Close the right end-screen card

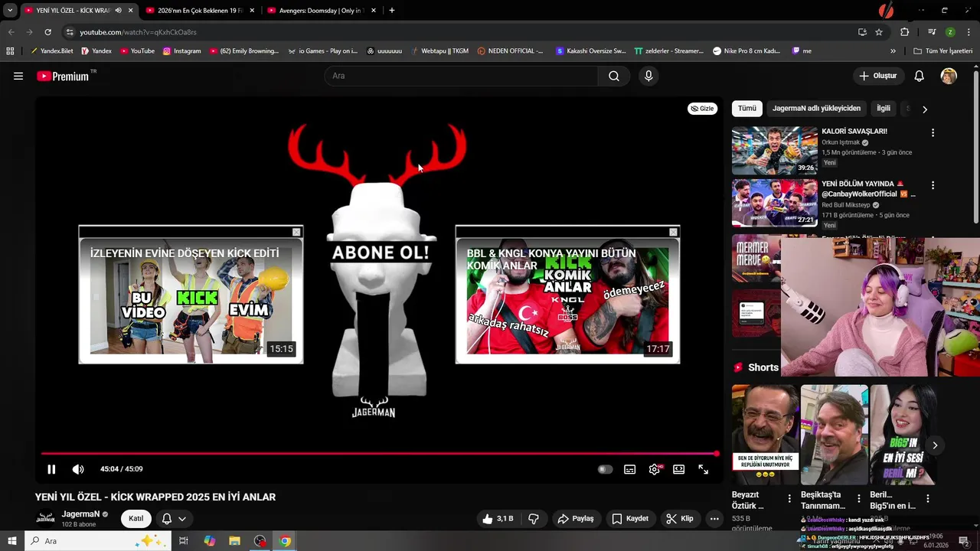tap(673, 232)
